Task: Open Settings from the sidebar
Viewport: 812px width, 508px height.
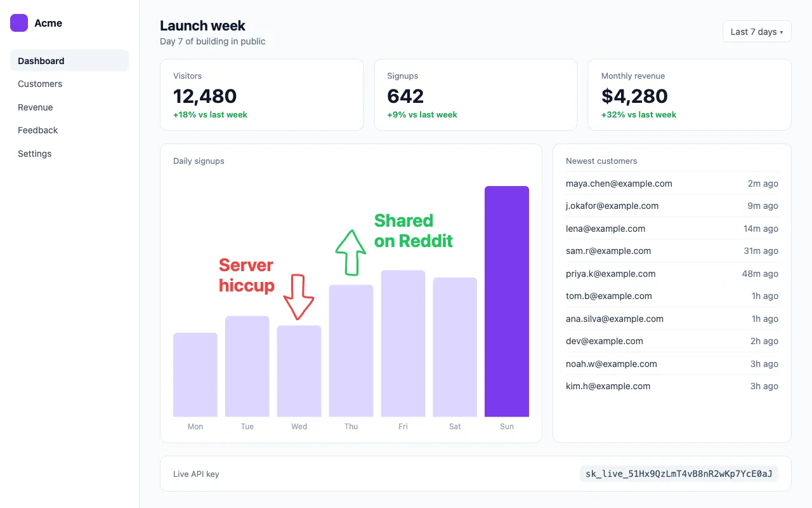Action: [x=69, y=154]
